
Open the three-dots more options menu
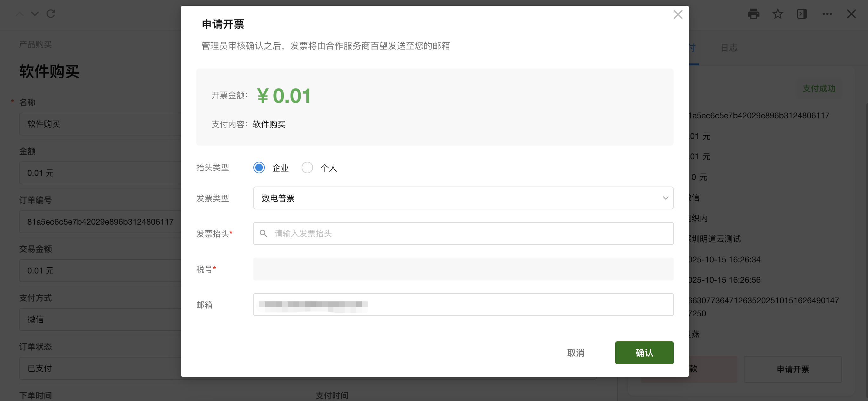(x=827, y=14)
